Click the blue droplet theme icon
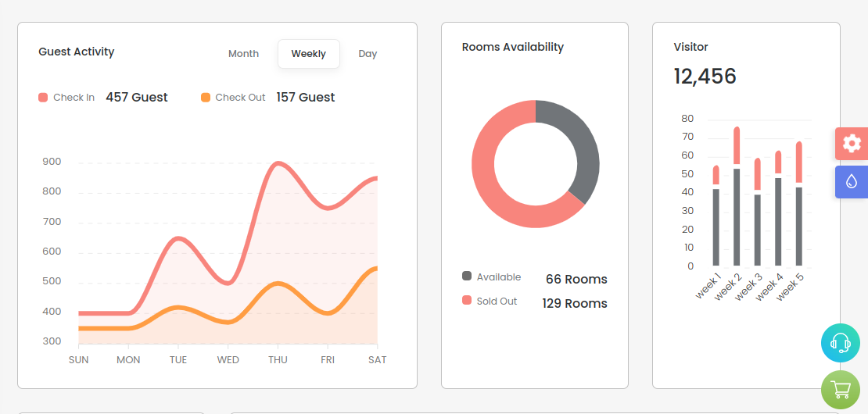Viewport: 868px width, 414px height. pyautogui.click(x=851, y=182)
